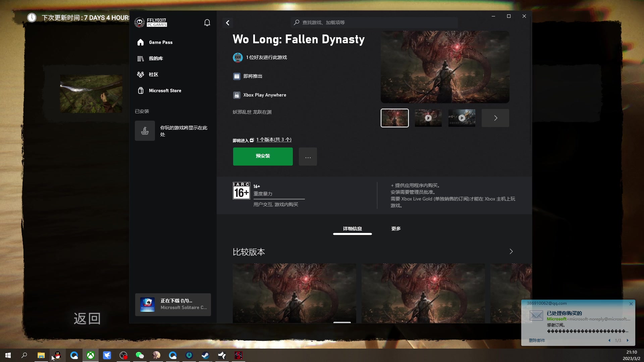Open the Windows Start menu
Screen dimensions: 644x362
(x=8, y=355)
